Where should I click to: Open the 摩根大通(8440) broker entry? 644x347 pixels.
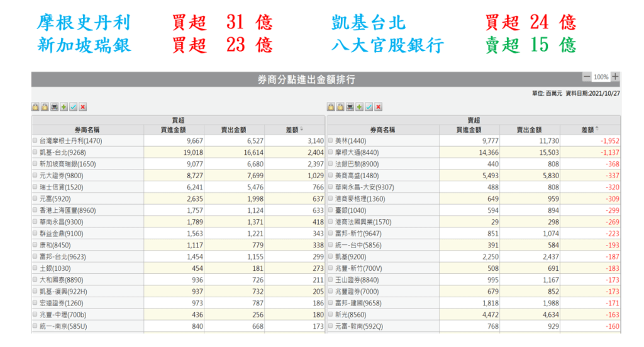pyautogui.click(x=356, y=152)
